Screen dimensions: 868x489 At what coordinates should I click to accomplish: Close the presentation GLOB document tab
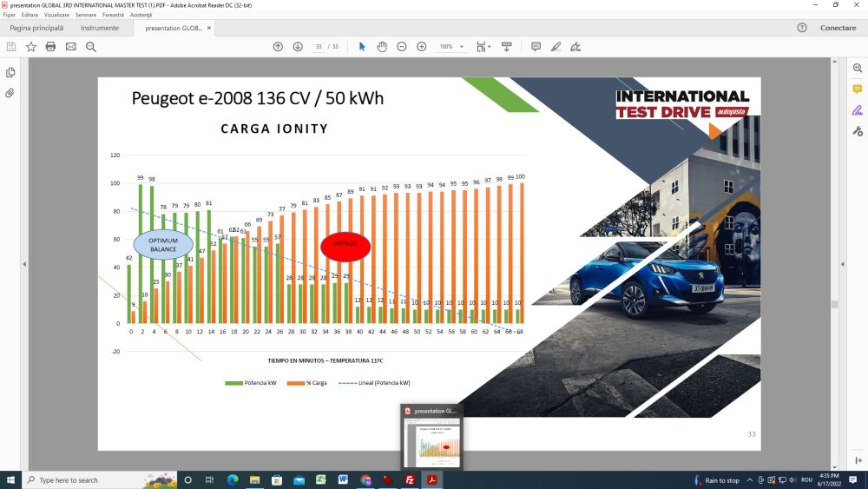(208, 28)
